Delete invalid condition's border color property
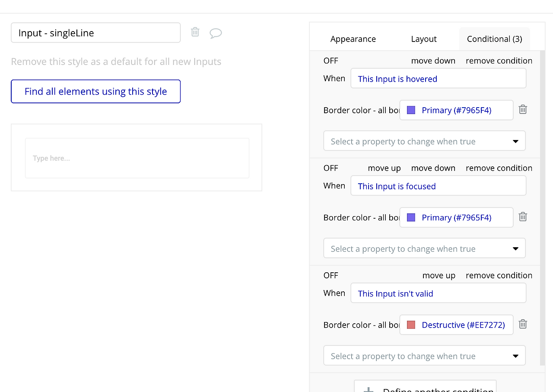 pyautogui.click(x=523, y=324)
